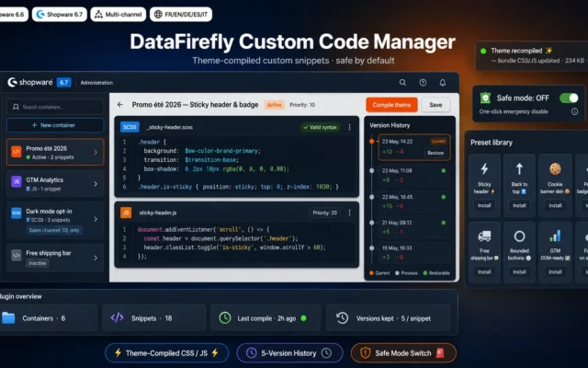The width and height of the screenshot is (588, 368).
Task: Click the Valid syntax indicator
Action: pyautogui.click(x=321, y=127)
